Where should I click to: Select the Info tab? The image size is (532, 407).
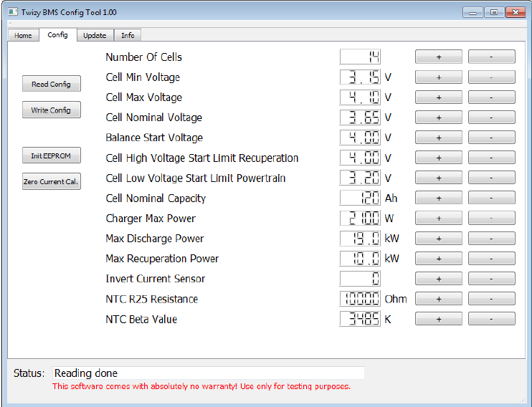click(x=128, y=35)
